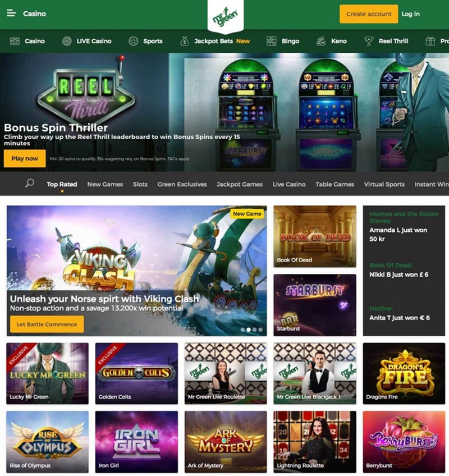Select the second carousel dot indicator
The height and width of the screenshot is (476, 449).
click(249, 329)
